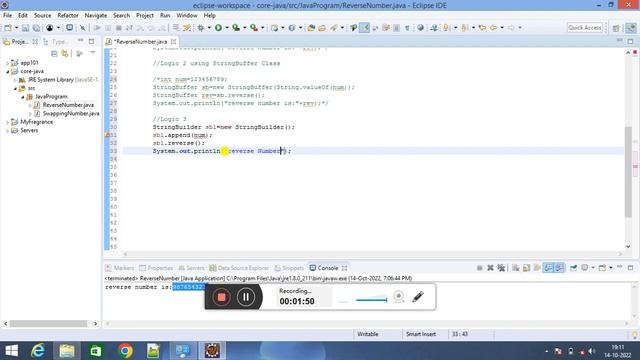The width and height of the screenshot is (640, 360).
Task: Click the Debug bug icon
Action: 200,28
